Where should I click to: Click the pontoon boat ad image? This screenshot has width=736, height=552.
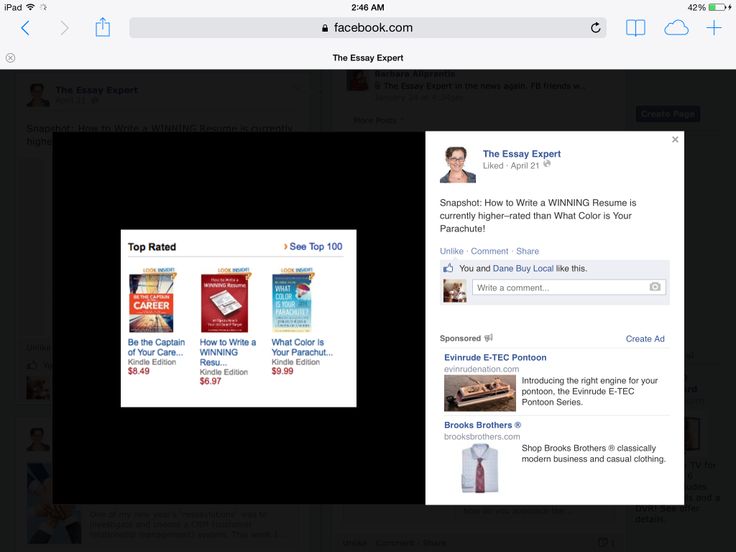(x=480, y=393)
